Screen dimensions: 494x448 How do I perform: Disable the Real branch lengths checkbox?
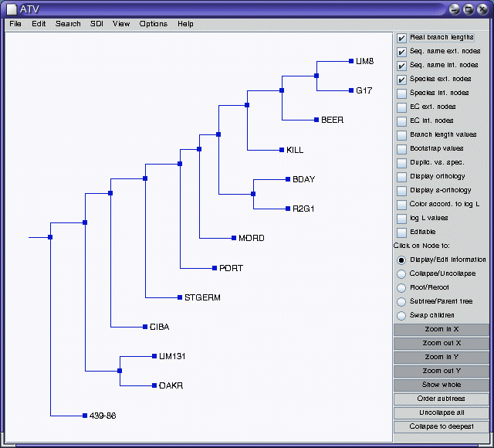[401, 38]
